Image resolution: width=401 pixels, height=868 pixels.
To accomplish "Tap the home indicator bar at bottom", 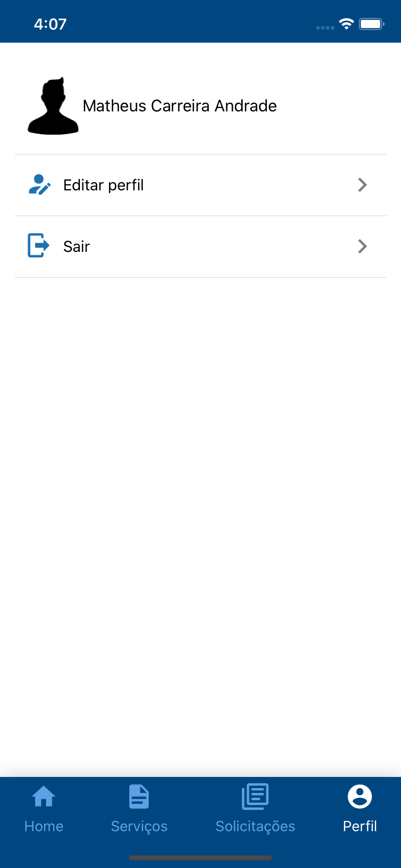I will pyautogui.click(x=200, y=858).
